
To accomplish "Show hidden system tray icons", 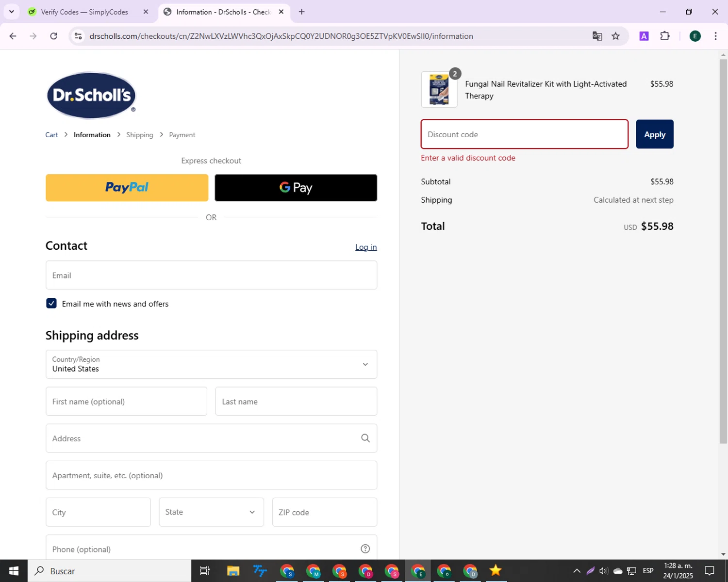I will [x=577, y=571].
